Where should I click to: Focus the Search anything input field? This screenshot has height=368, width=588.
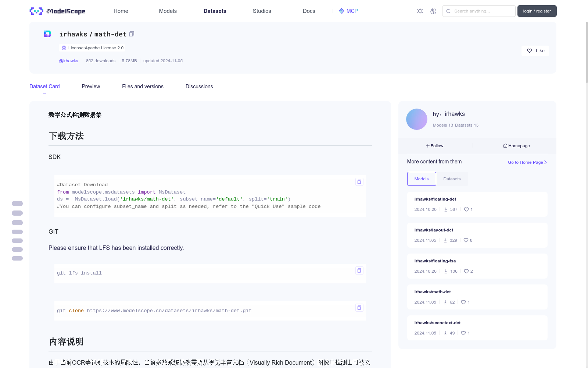tap(479, 11)
